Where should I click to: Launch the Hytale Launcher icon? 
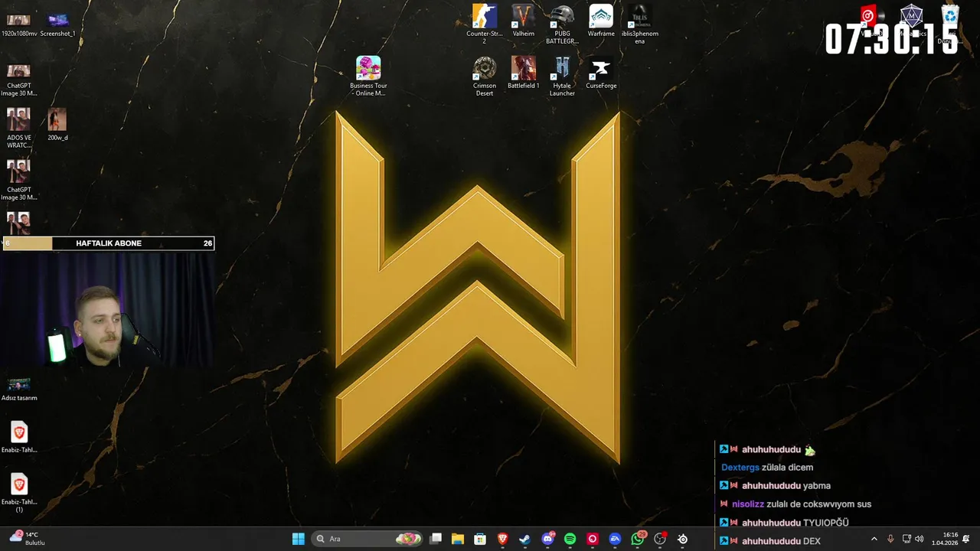click(562, 76)
